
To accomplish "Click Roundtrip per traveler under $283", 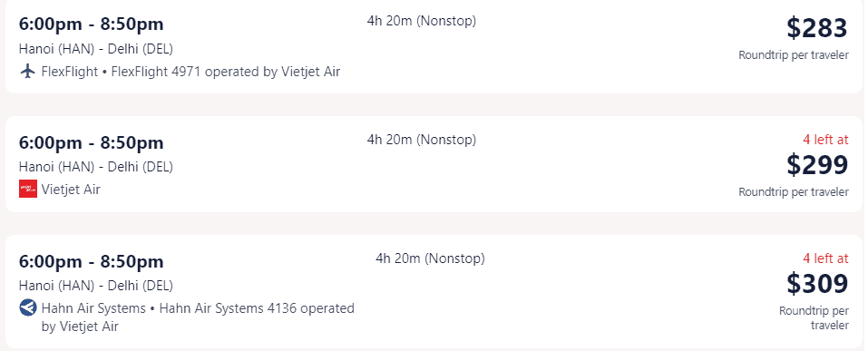I will [x=794, y=55].
